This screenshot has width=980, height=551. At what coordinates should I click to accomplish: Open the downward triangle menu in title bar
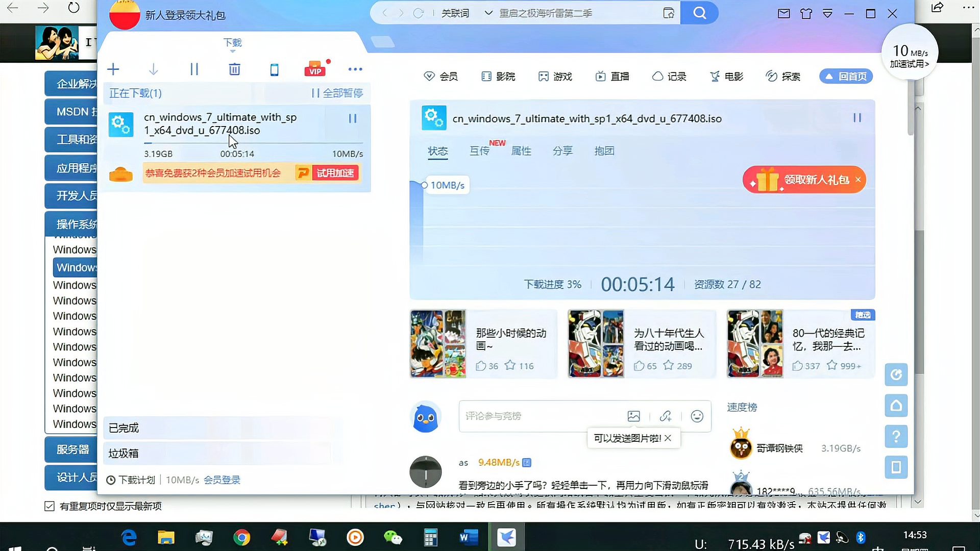[827, 14]
